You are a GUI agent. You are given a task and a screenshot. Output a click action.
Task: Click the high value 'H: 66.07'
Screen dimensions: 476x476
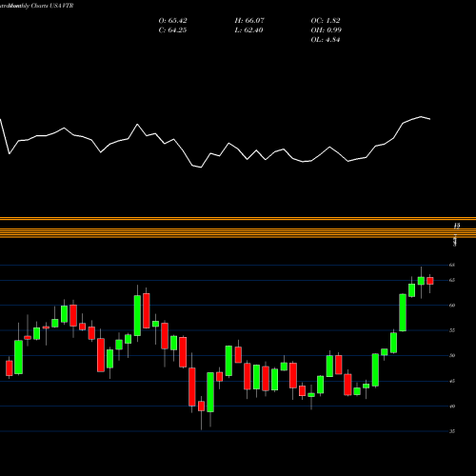pyautogui.click(x=249, y=21)
